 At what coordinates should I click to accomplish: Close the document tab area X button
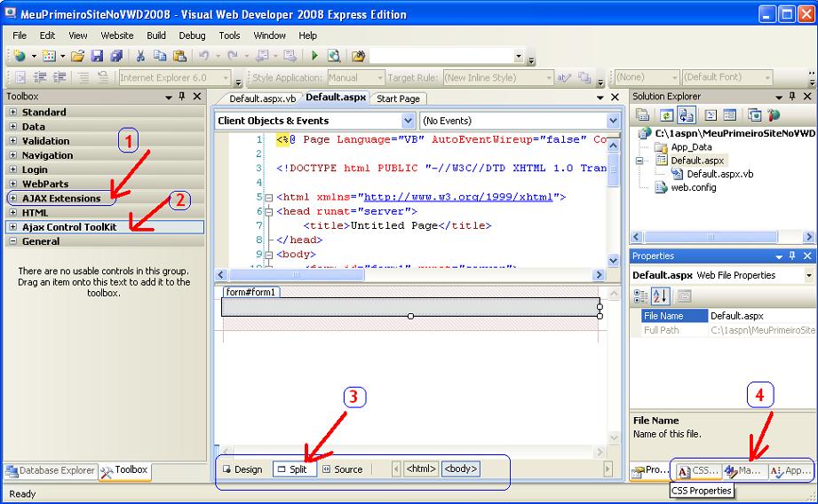(615, 98)
